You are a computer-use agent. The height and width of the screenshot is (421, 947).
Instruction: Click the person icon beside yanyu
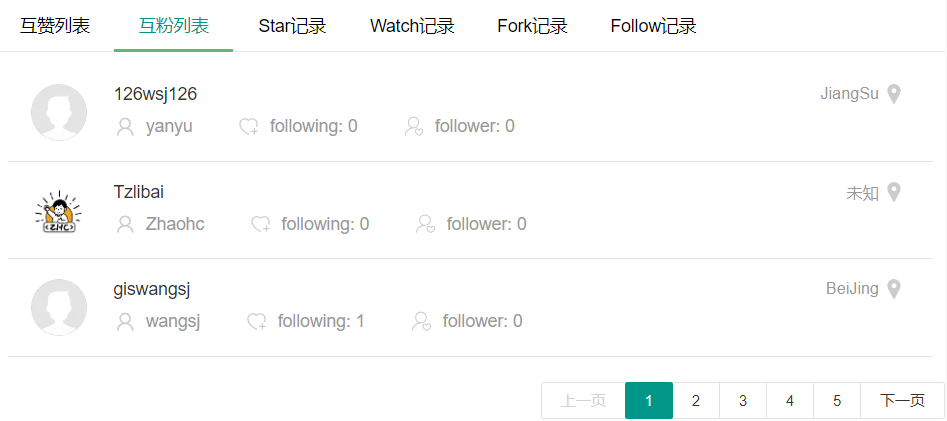(125, 127)
